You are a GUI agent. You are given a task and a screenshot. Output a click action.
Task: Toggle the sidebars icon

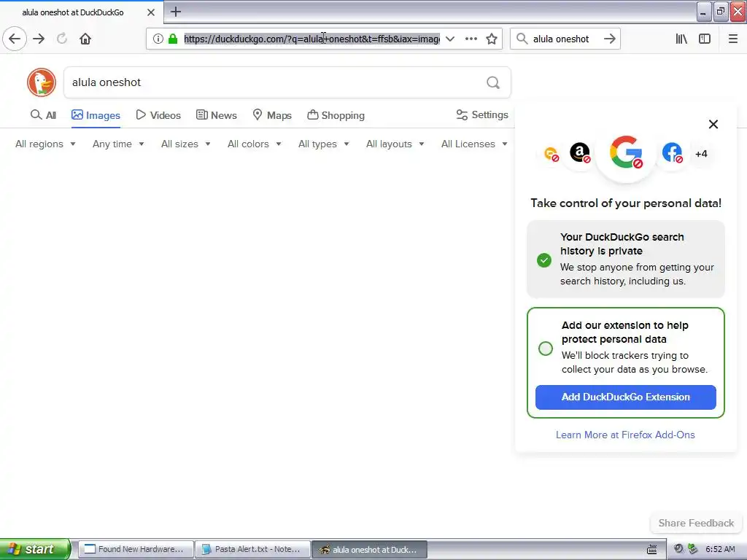click(x=705, y=39)
